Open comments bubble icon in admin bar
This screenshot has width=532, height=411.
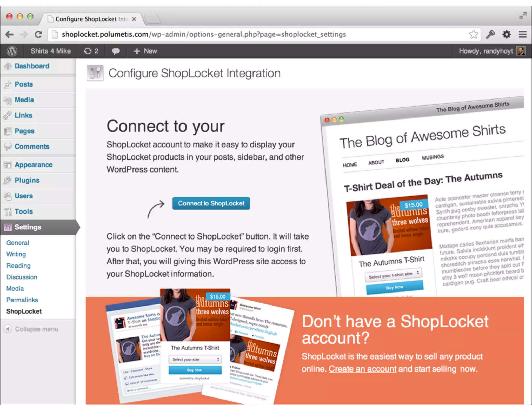(116, 51)
